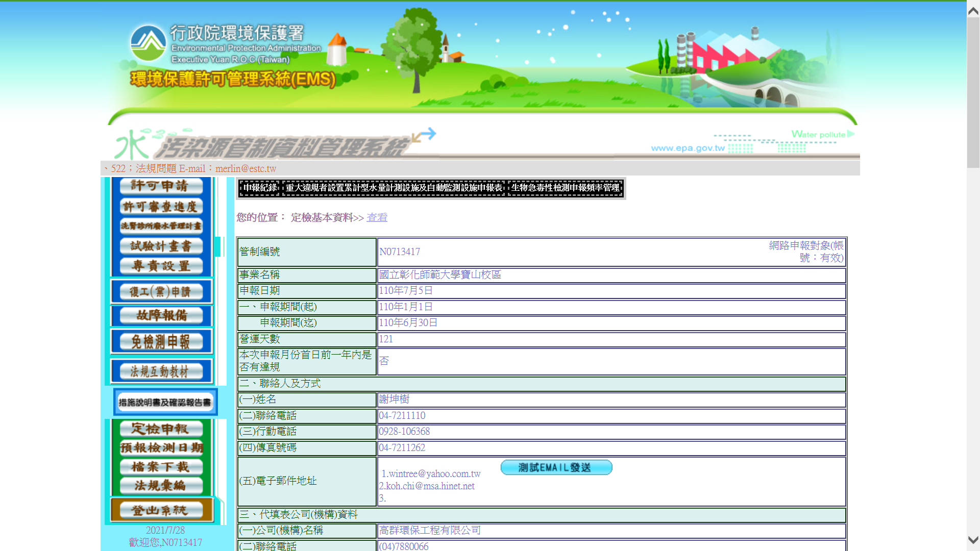
Task: Select 國立彰化師範大學寶山校區 text
Action: tap(440, 275)
